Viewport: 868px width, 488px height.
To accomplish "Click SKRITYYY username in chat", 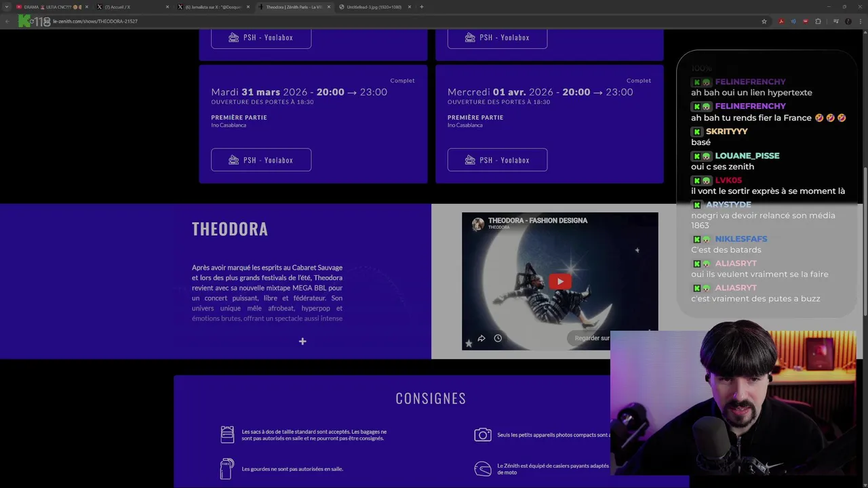I will click(726, 131).
